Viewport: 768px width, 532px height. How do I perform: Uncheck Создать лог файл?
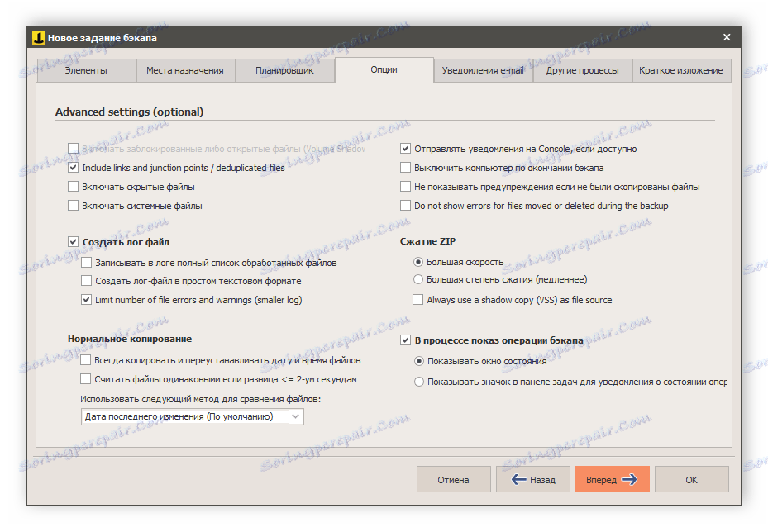click(73, 242)
